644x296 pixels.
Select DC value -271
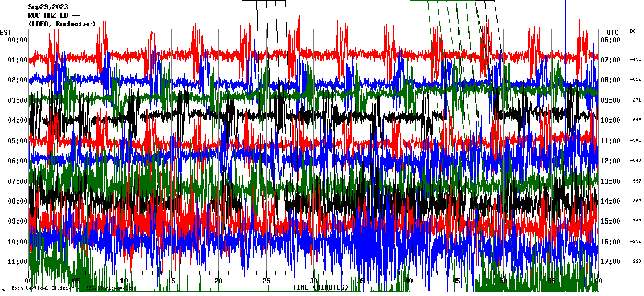tap(635, 100)
